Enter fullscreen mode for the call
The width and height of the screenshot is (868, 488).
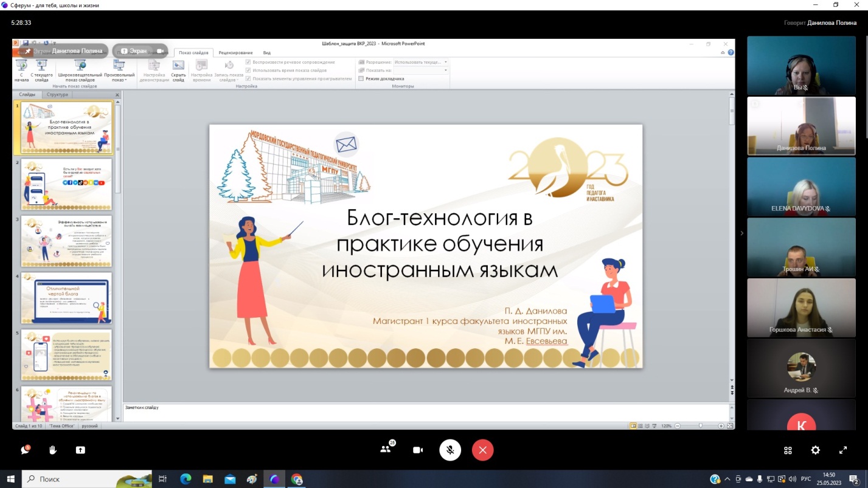point(843,450)
